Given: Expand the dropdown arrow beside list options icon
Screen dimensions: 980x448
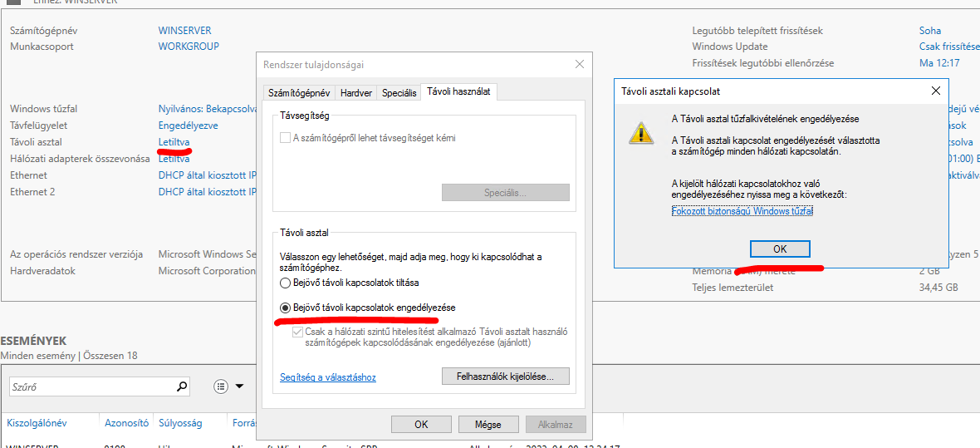Looking at the screenshot, I should tap(239, 386).
